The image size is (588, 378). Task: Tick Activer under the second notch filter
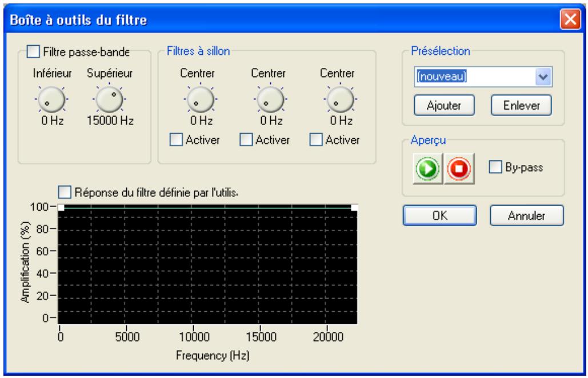click(246, 140)
